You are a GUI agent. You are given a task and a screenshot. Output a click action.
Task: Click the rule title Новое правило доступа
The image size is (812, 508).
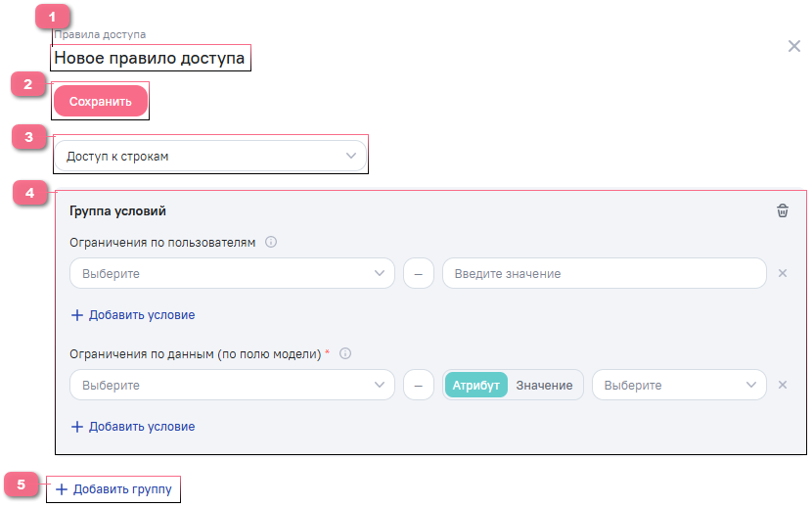tap(150, 59)
